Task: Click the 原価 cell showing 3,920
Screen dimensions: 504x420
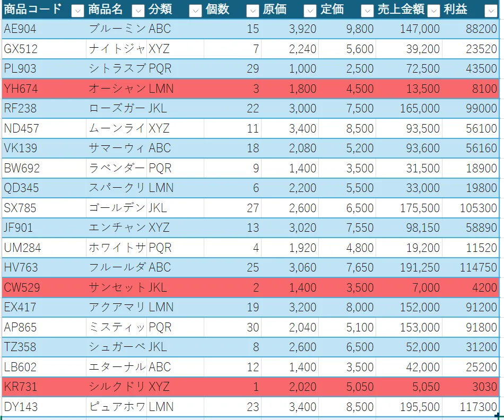Action: (290, 29)
